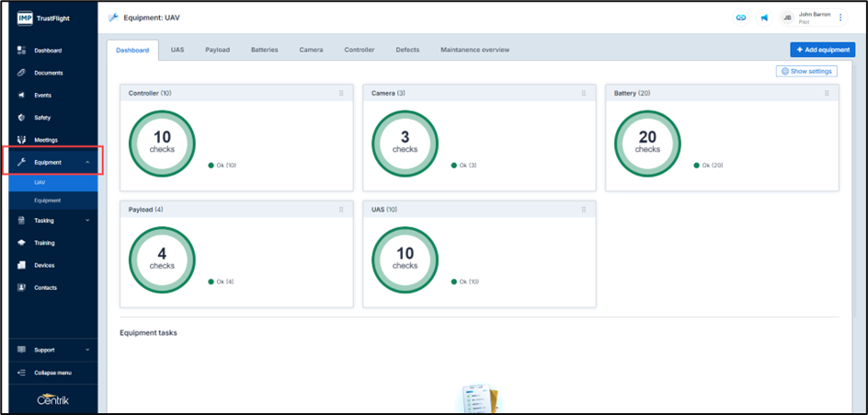Expand the Tasking sidebar section
The height and width of the screenshot is (415, 868).
click(87, 221)
